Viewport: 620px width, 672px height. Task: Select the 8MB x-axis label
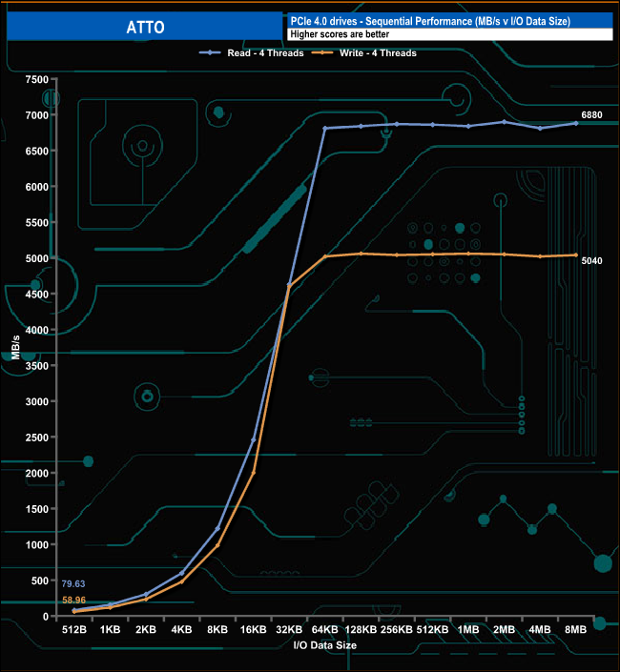coord(576,630)
